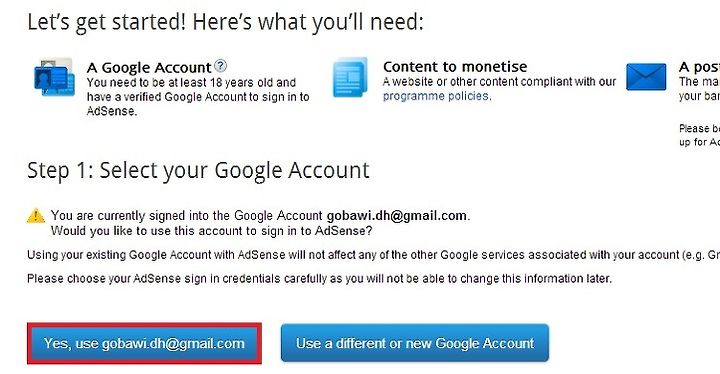
Task: Click the A Google Account heading
Action: [x=149, y=68]
